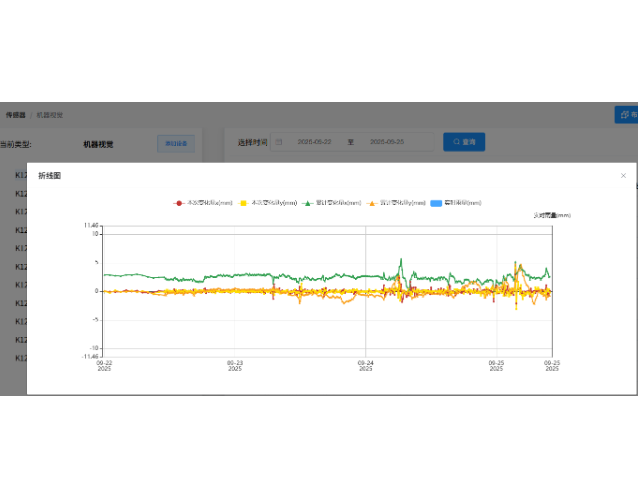Image resolution: width=640 pixels, height=480 pixels.
Task: Click the magnifier icon in 查询 button
Action: (457, 143)
